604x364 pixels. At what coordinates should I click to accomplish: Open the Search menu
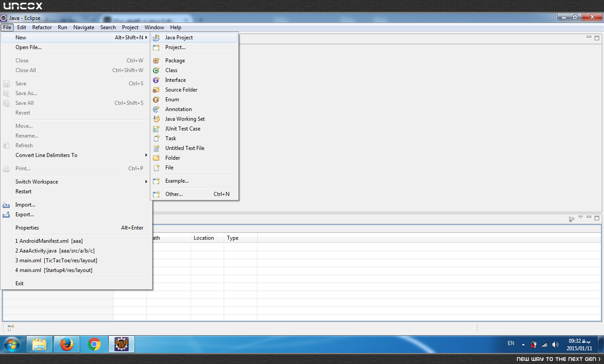pos(108,27)
